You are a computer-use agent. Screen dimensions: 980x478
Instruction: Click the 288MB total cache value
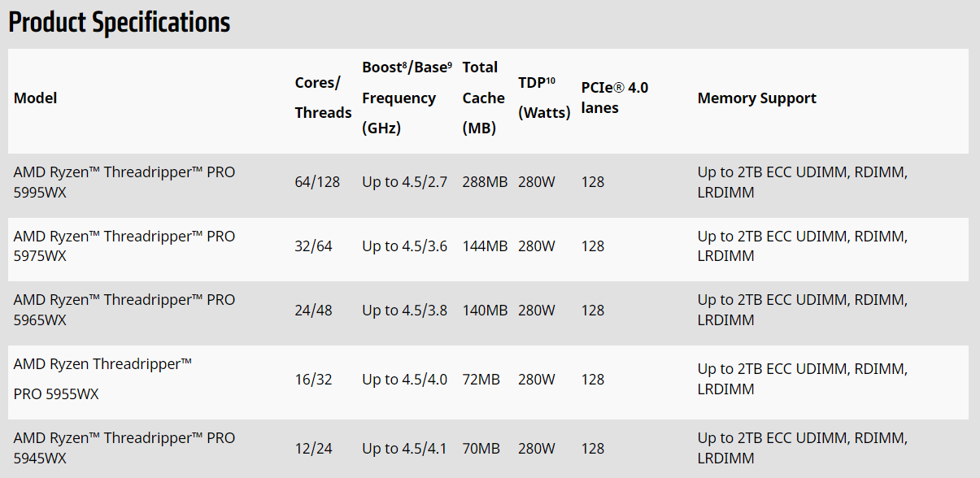coord(485,182)
